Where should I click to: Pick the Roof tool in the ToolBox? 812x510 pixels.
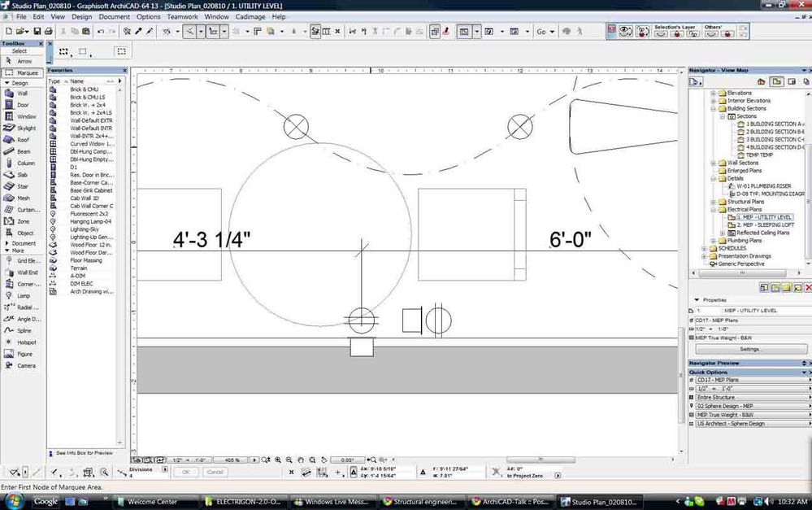pyautogui.click(x=23, y=139)
